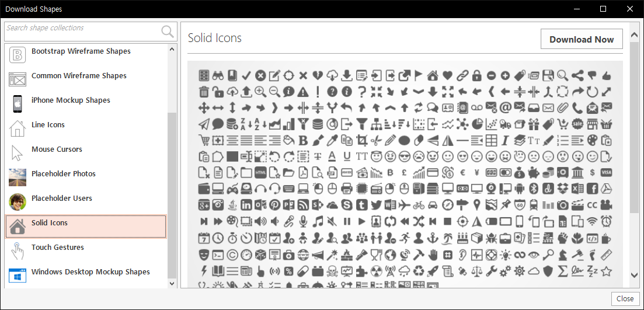Click the airplane icon

405,205
